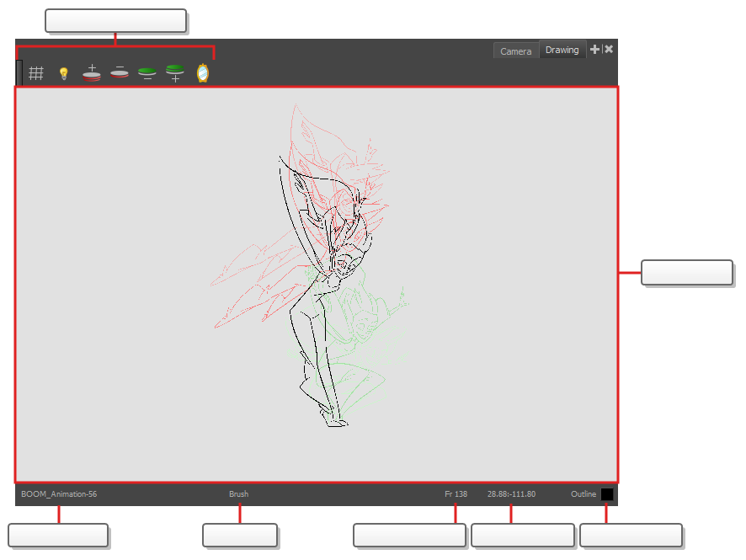
Task: Remove a previous onion skin drawing (red minus)
Action: point(120,73)
